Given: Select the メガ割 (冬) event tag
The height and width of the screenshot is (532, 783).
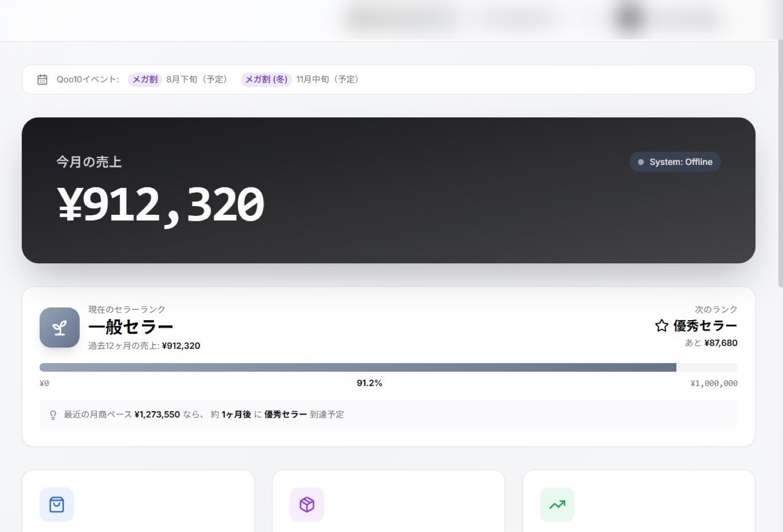Looking at the screenshot, I should (266, 79).
